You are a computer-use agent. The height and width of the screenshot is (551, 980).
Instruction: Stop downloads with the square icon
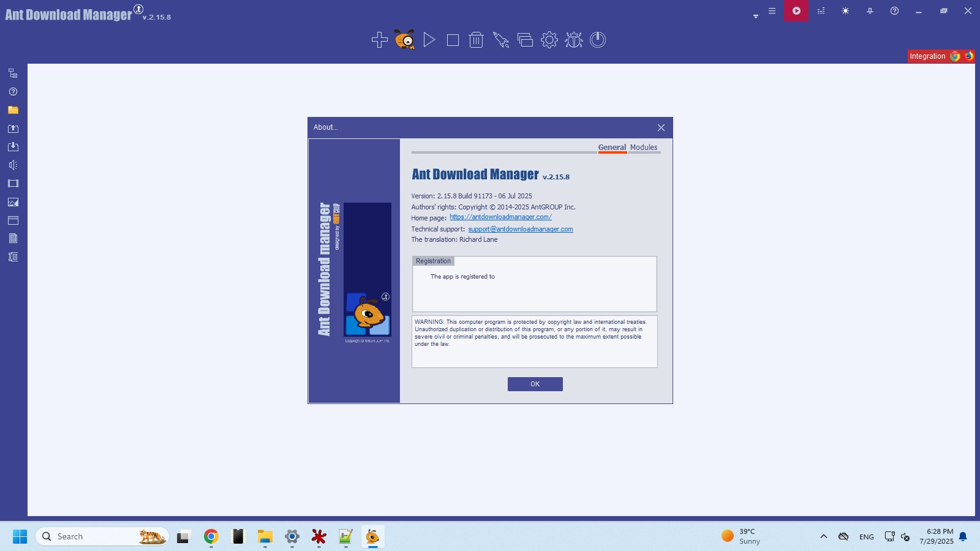pos(453,40)
